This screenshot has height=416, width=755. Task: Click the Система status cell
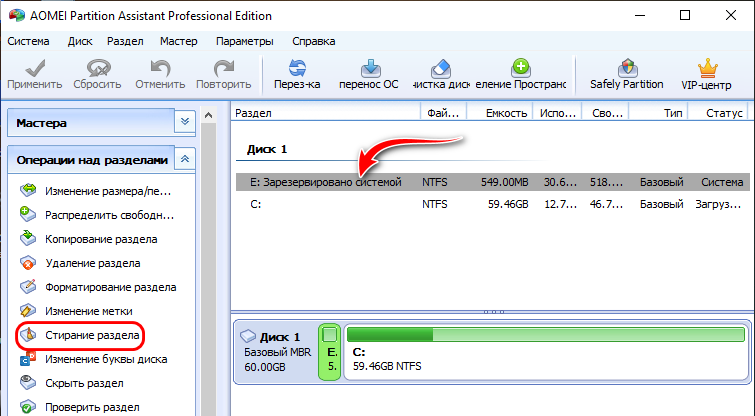pyautogui.click(x=722, y=182)
